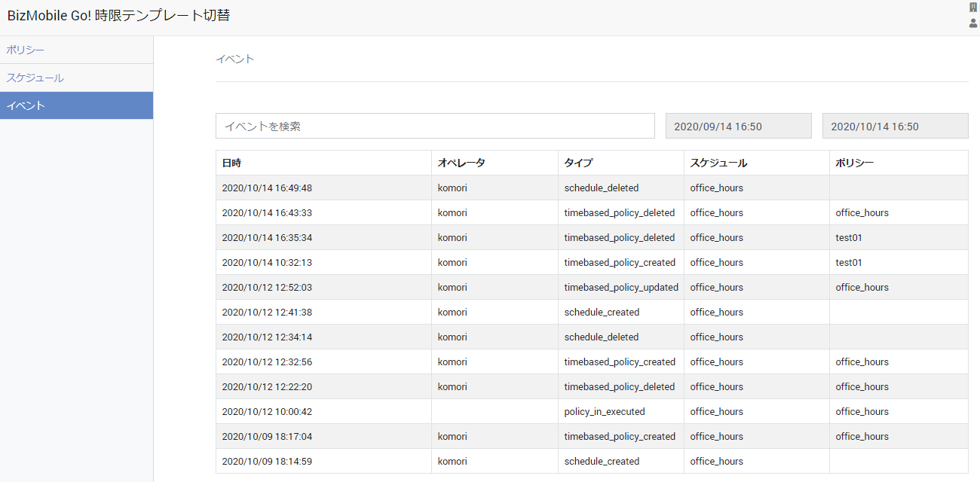Go to the スケジュール sidebar item
The image size is (980, 482).
pos(35,78)
